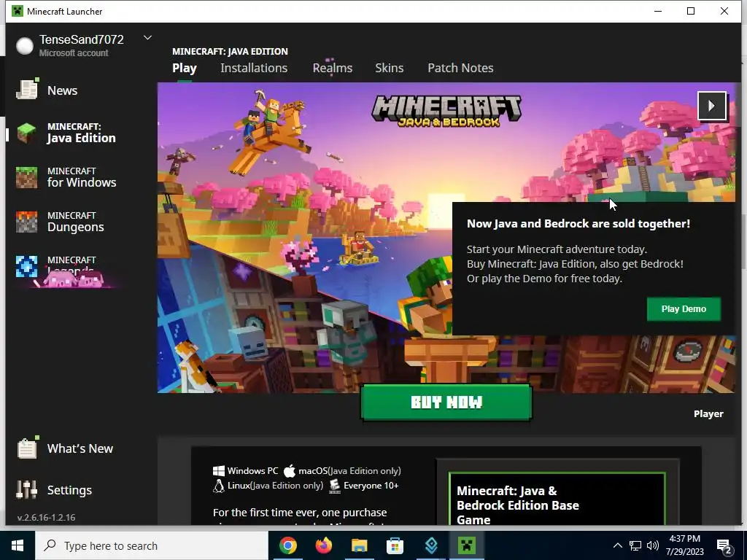Click the Linux penguin icon
This screenshot has width=747, height=560.
coord(218,486)
